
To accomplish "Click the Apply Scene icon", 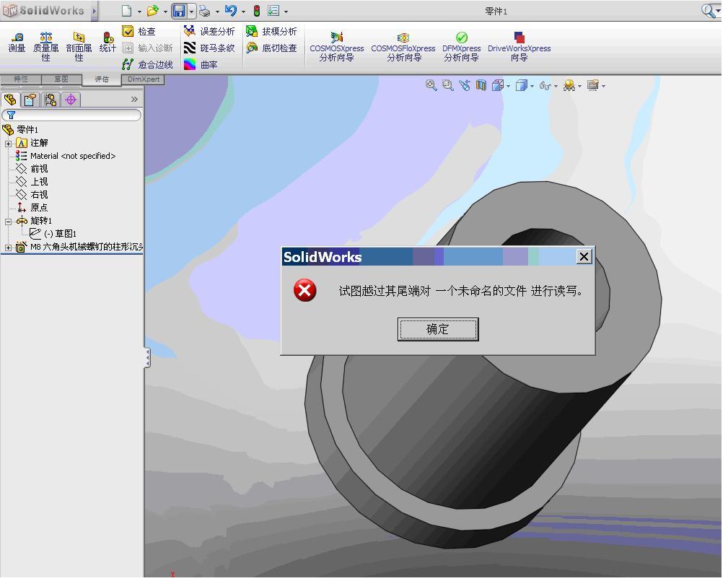I will (569, 85).
